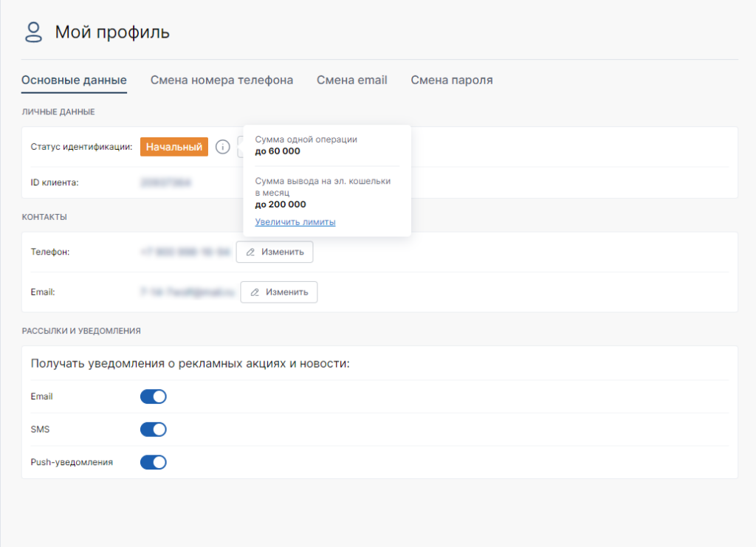Click Изменить button for Email contact
The width and height of the screenshot is (756, 547).
[278, 292]
